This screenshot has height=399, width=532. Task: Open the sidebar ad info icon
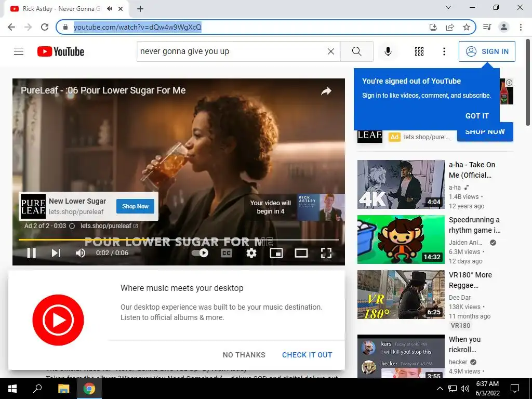click(509, 83)
